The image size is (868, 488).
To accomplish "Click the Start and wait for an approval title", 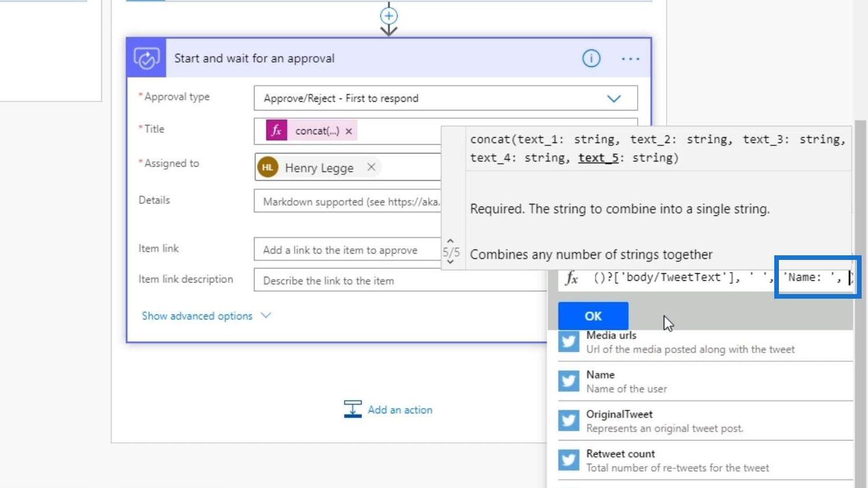I will pos(254,58).
